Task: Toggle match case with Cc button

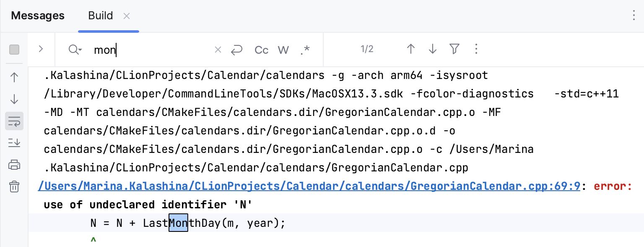Action: click(261, 50)
